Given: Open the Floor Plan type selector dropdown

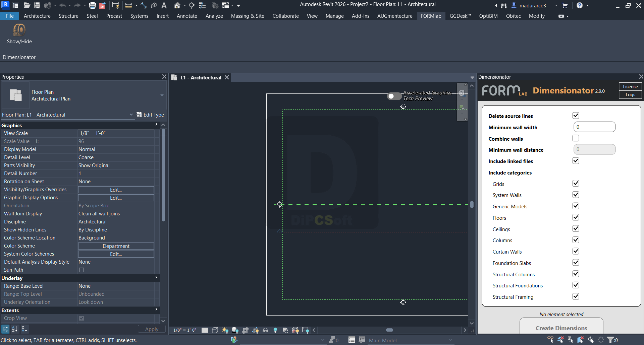Looking at the screenshot, I should click(162, 95).
